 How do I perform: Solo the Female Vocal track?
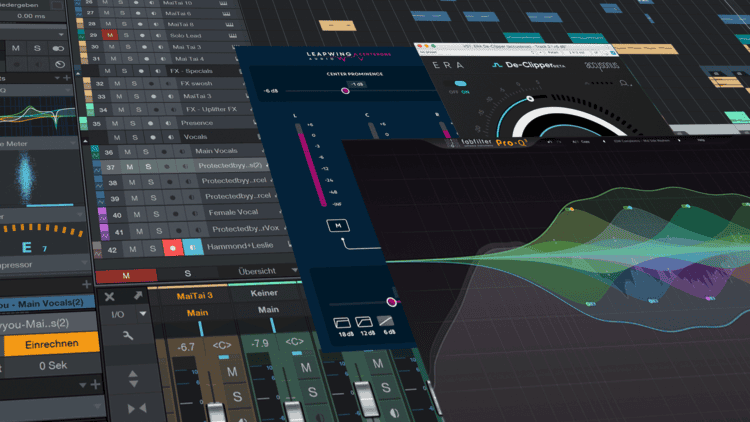(156, 214)
